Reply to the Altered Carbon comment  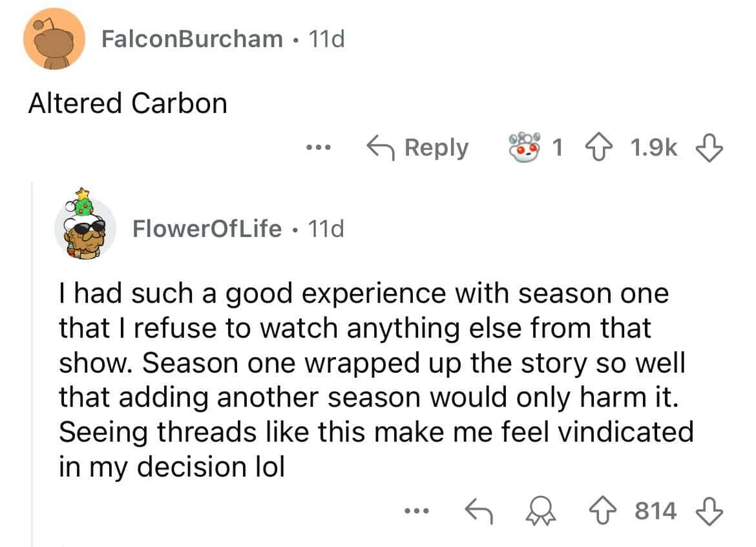coord(417,148)
